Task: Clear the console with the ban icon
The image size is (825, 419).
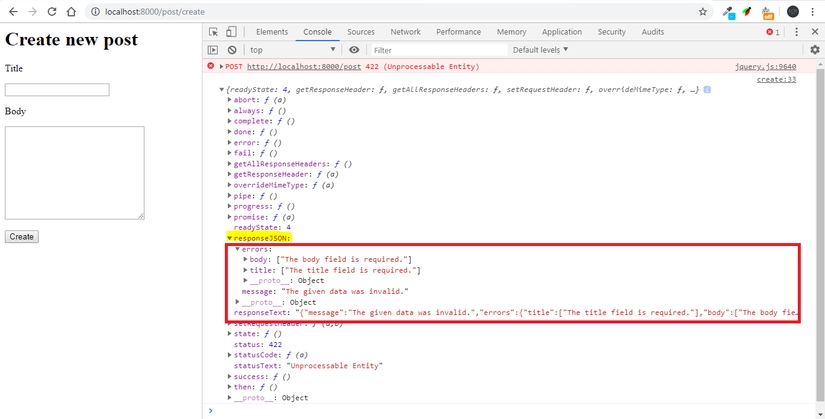Action: click(x=231, y=50)
